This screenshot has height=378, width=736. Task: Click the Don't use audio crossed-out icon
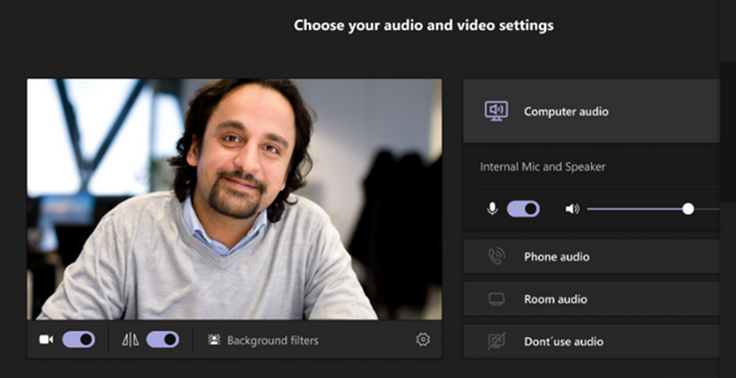pyautogui.click(x=496, y=341)
